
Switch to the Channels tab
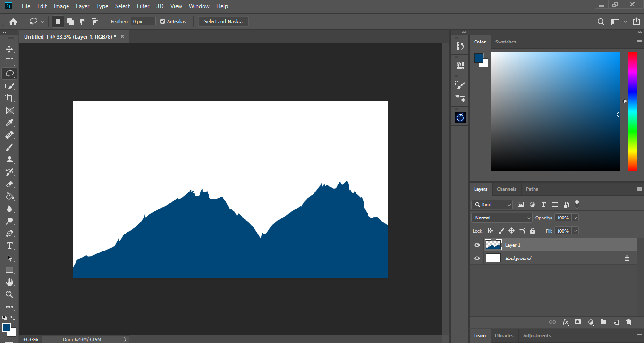pyautogui.click(x=506, y=189)
